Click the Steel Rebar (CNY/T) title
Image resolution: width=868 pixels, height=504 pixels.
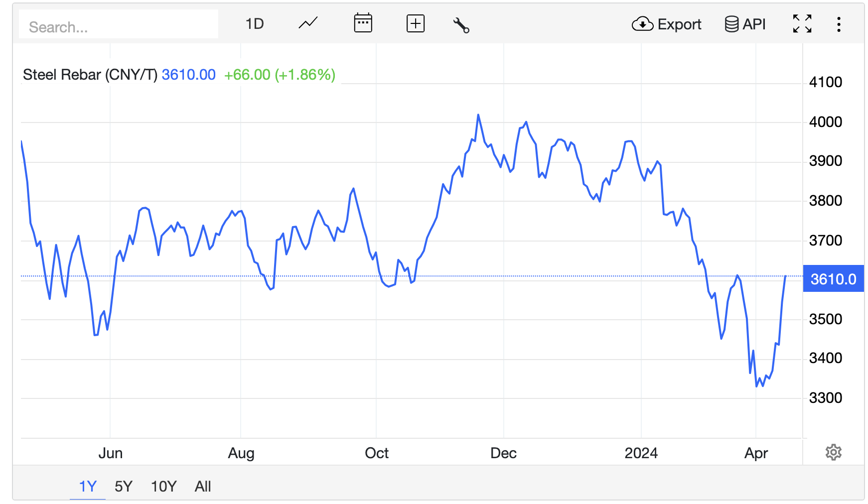90,75
